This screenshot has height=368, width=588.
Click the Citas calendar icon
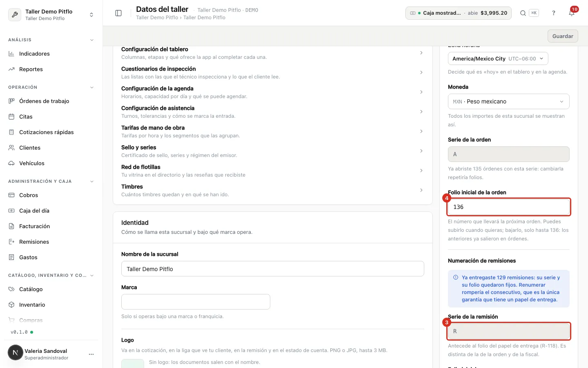[x=11, y=117]
